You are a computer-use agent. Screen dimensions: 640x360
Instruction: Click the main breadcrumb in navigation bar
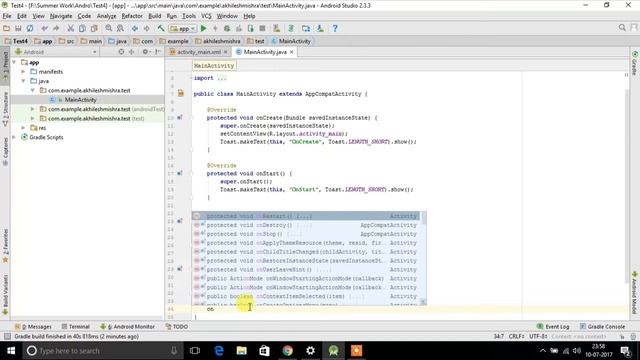pyautogui.click(x=91, y=41)
